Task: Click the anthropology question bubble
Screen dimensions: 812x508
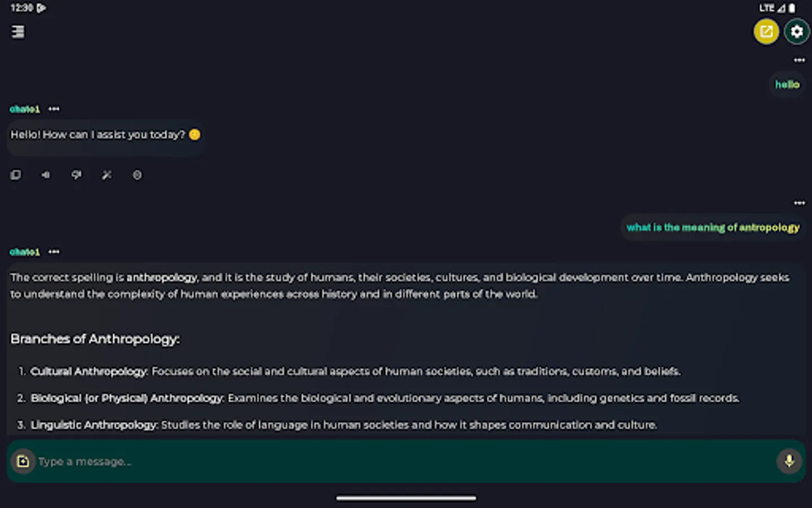Action: pos(713,227)
